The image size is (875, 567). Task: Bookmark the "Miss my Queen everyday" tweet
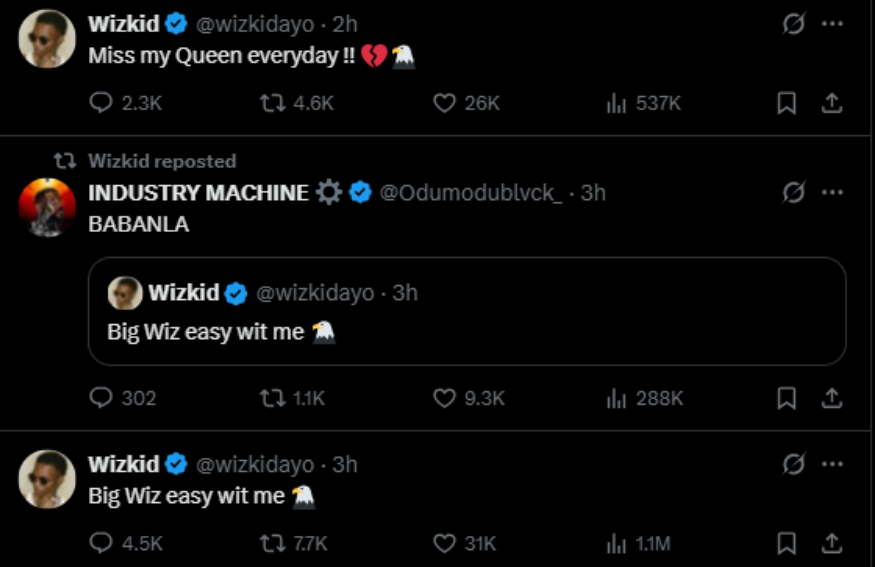[x=787, y=103]
